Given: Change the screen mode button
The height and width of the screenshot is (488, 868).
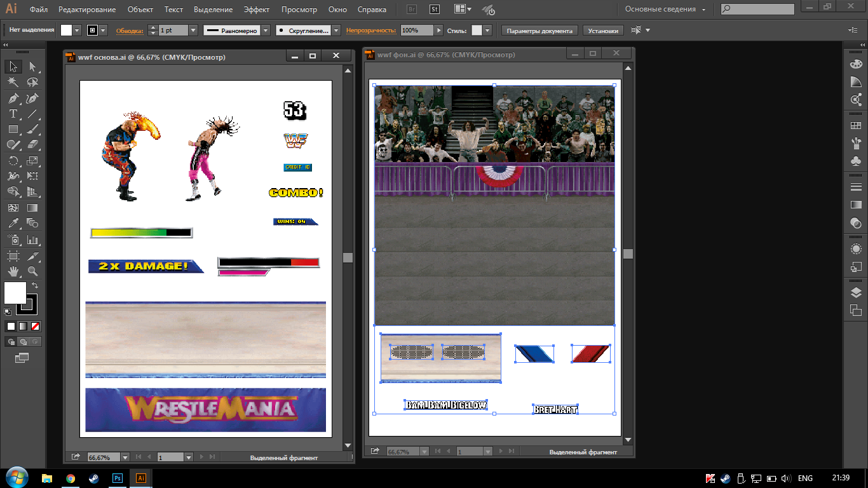Looking at the screenshot, I should click(x=22, y=358).
